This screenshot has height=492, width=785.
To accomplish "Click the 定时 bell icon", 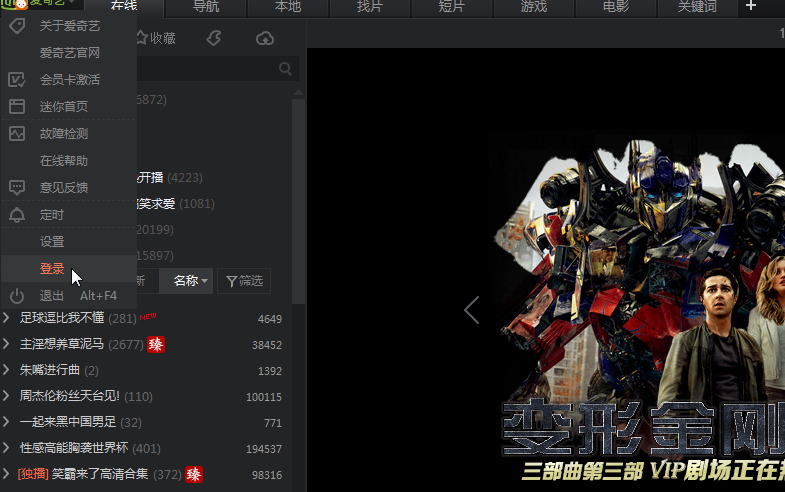I will (17, 215).
